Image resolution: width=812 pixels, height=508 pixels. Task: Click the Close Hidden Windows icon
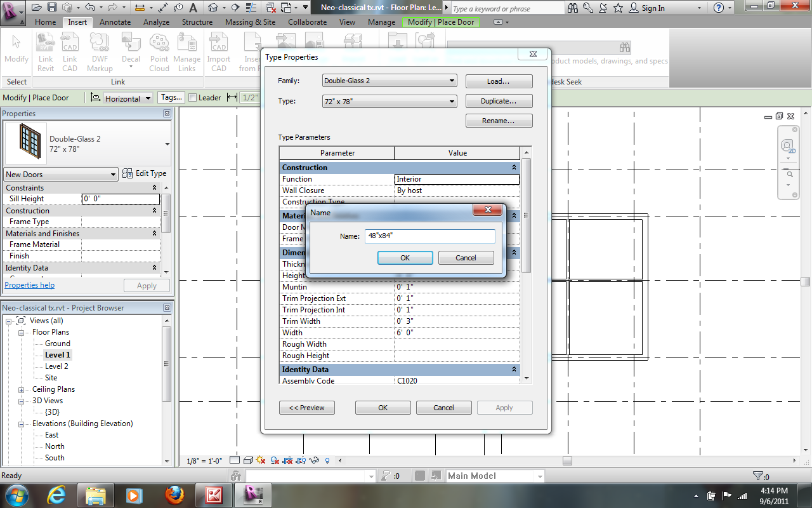272,8
